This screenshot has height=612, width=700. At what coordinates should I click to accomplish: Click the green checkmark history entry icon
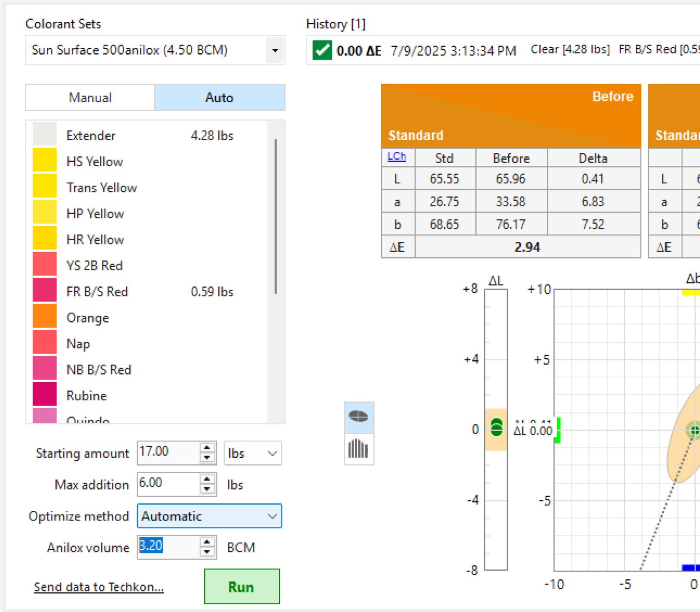tap(322, 50)
